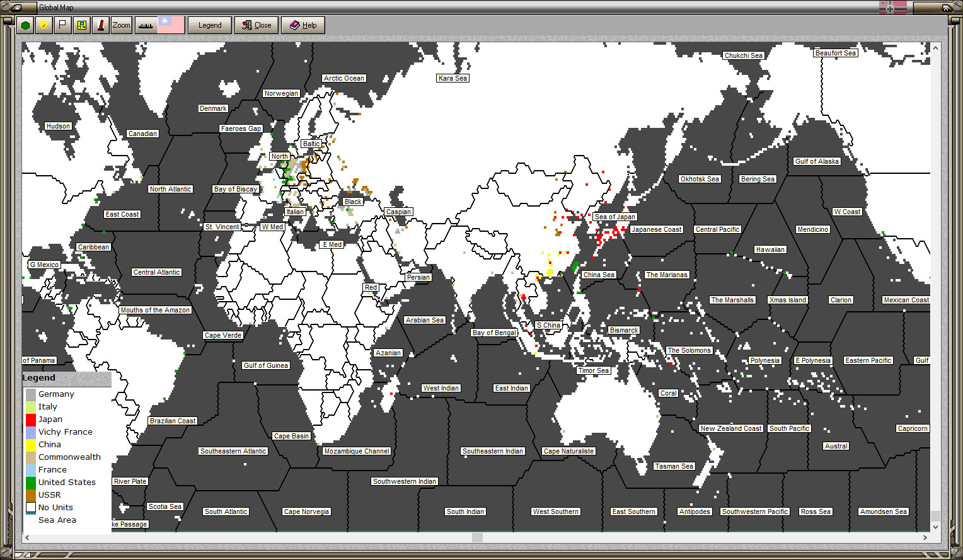Click the red factory chimney icon

coord(100,25)
